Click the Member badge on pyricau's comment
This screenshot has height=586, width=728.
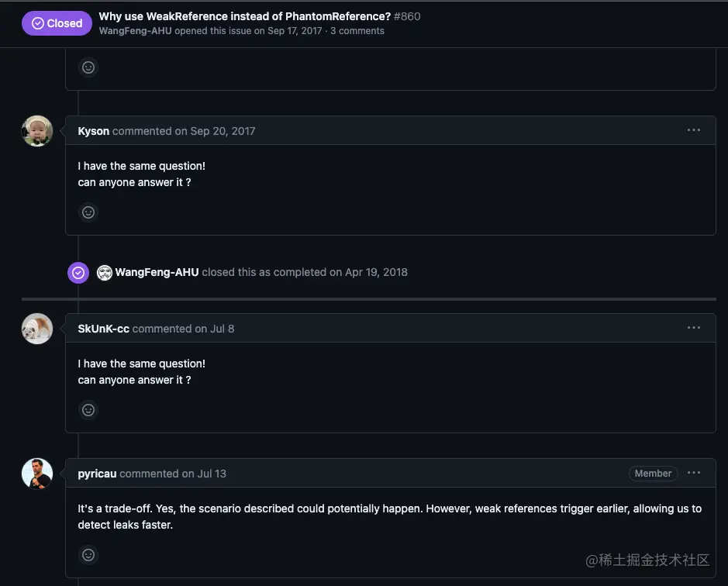(653, 473)
